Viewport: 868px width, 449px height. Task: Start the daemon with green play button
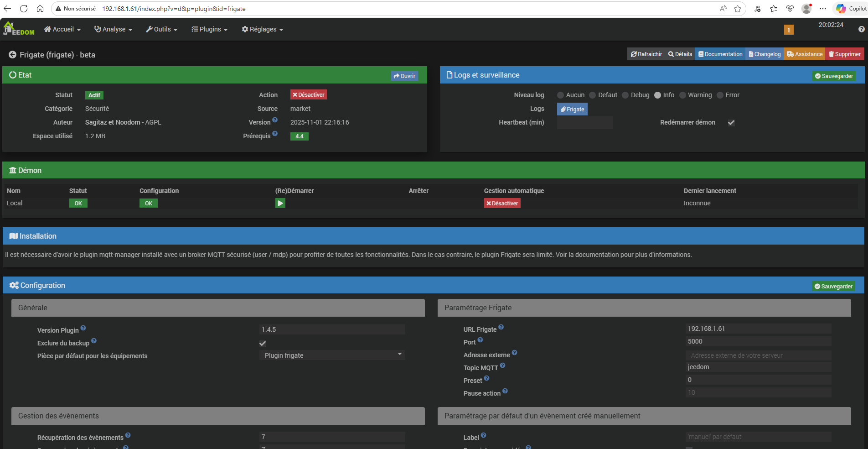[x=280, y=203]
